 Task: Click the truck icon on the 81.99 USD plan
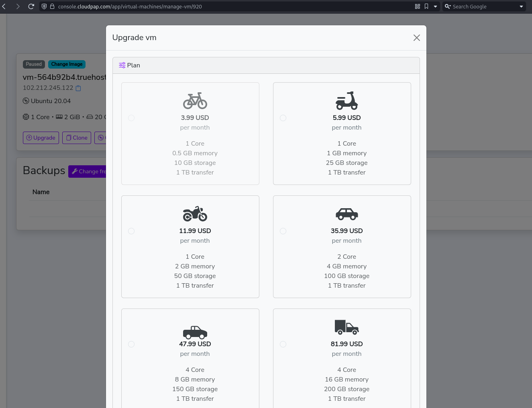tap(347, 327)
